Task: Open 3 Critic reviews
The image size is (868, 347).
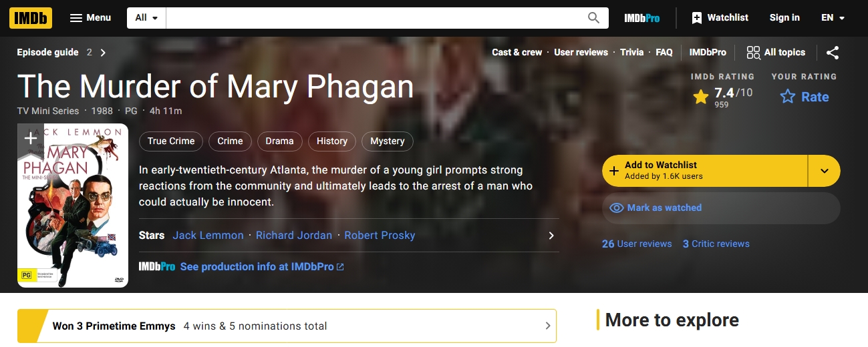Action: 716,244
